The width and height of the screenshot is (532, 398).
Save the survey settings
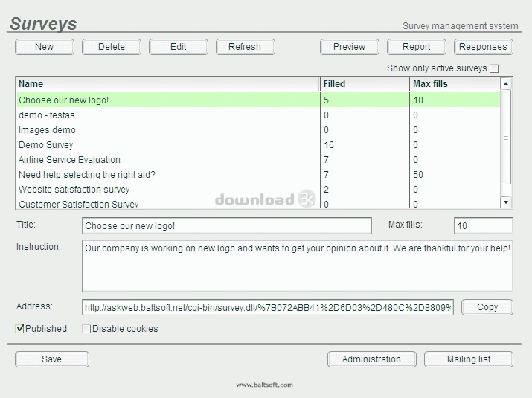pos(52,359)
